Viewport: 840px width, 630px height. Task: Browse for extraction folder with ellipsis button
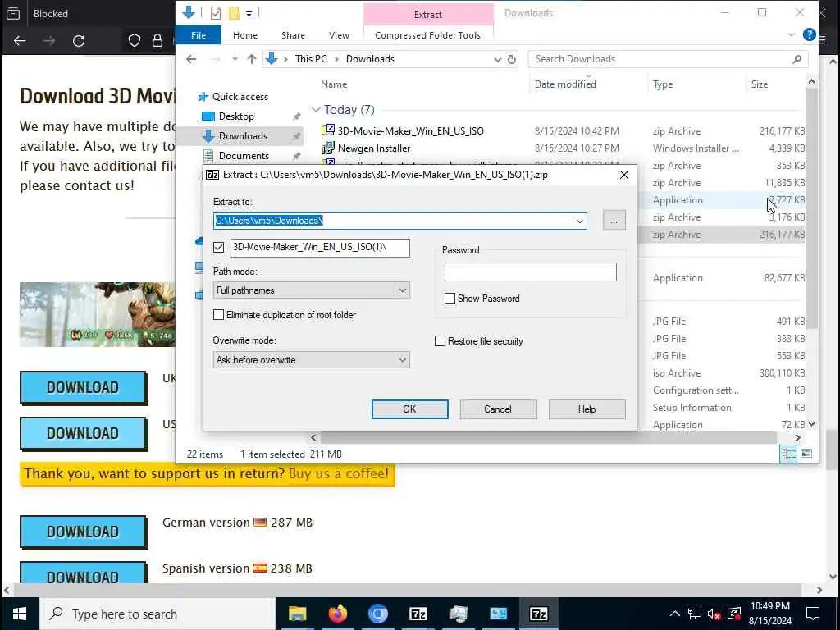[614, 221]
